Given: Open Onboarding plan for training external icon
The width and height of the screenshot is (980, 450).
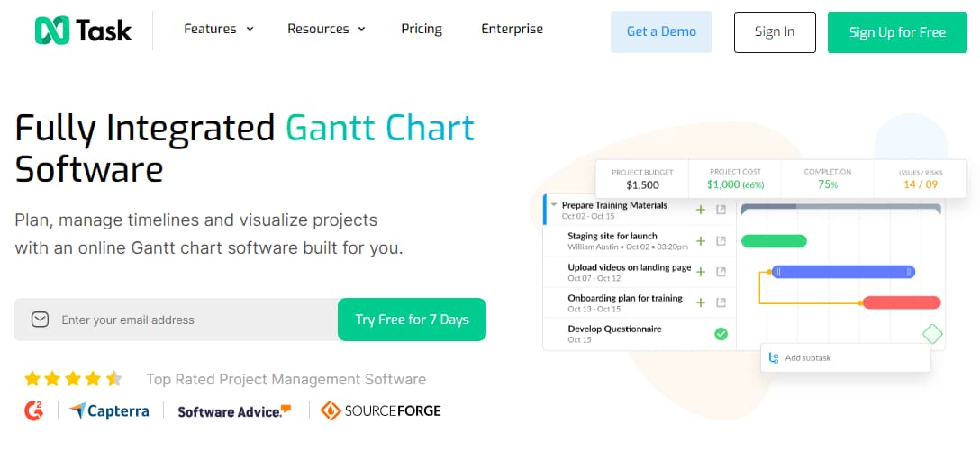Looking at the screenshot, I should [x=721, y=302].
